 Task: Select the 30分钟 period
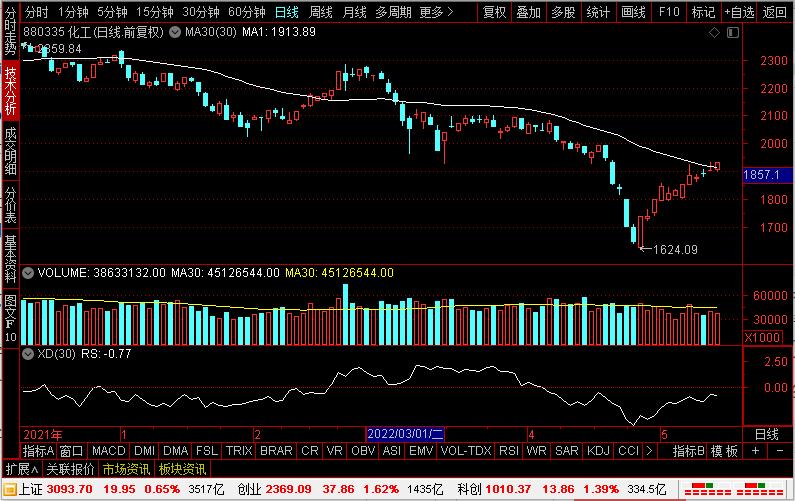pos(201,12)
